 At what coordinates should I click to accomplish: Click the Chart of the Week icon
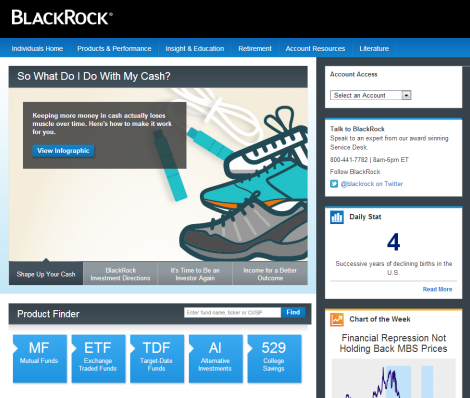[x=337, y=320]
